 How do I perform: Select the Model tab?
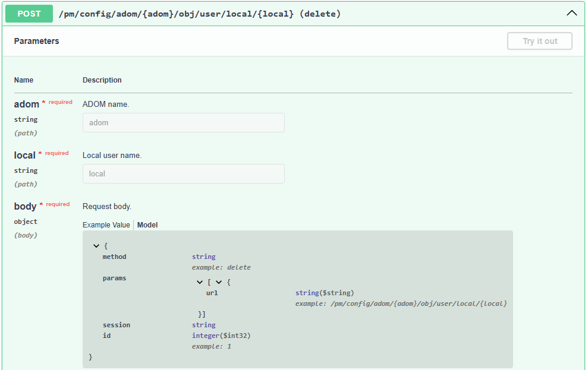click(147, 225)
